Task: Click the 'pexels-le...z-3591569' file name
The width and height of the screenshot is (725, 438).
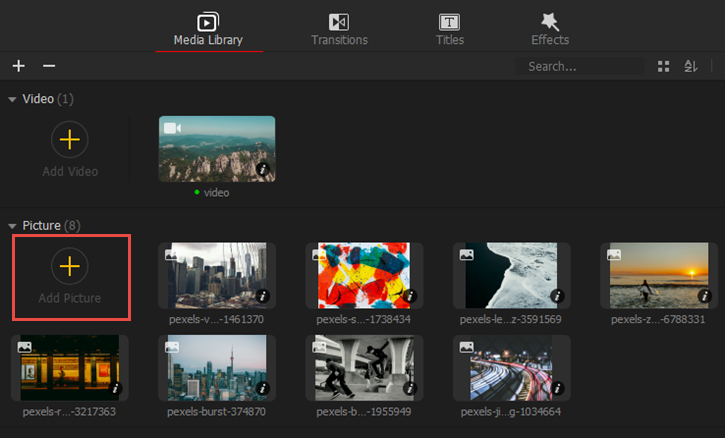Action: tap(510, 320)
